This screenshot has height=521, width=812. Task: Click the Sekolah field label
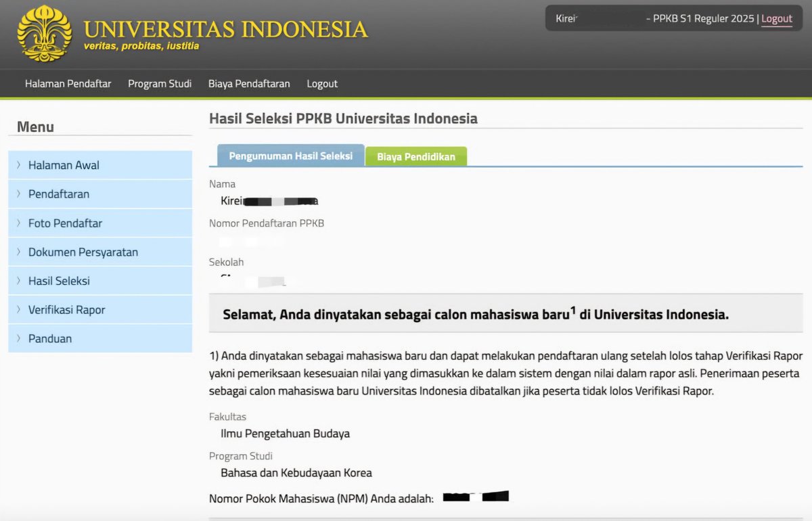[x=226, y=262]
